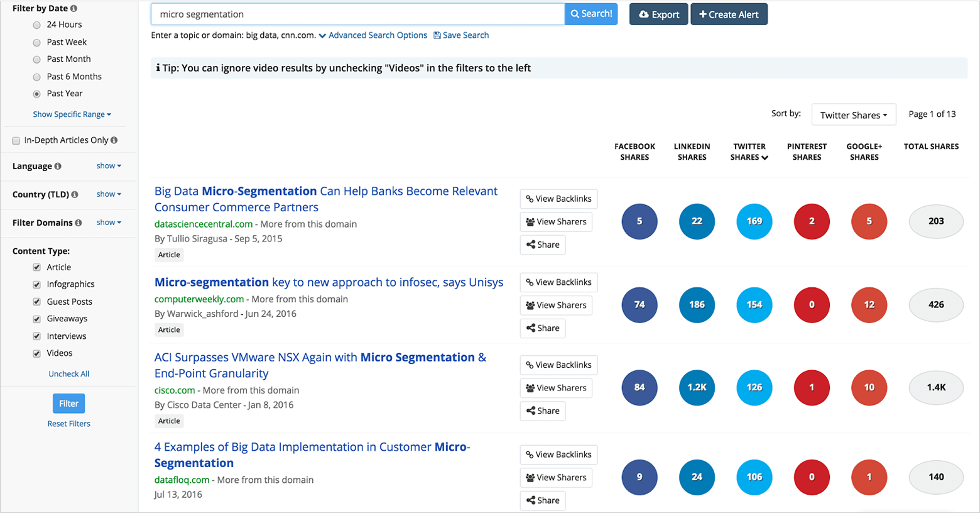The height and width of the screenshot is (513, 980).
Task: Click inside the micro segmentation search field
Action: pos(352,13)
